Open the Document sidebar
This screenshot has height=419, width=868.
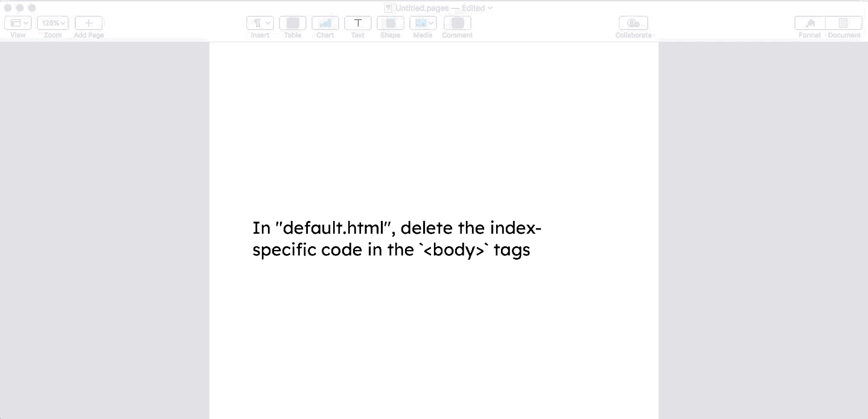coord(843,23)
